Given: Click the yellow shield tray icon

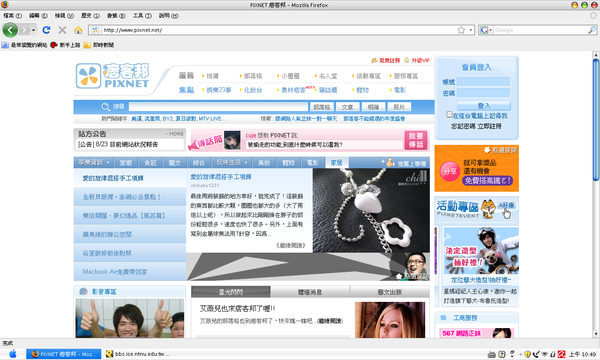Looking at the screenshot, I should click(527, 354).
